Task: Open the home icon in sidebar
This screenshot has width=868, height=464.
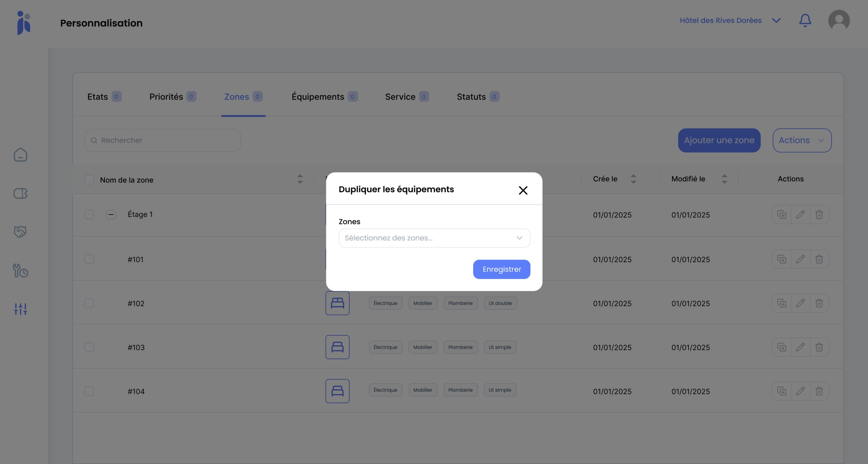Action: [20, 155]
